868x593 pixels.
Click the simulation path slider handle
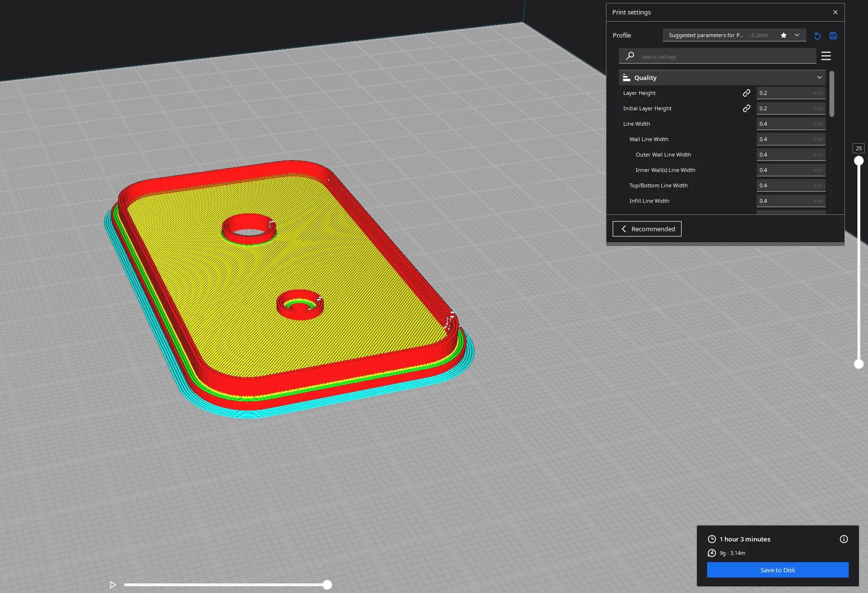328,585
